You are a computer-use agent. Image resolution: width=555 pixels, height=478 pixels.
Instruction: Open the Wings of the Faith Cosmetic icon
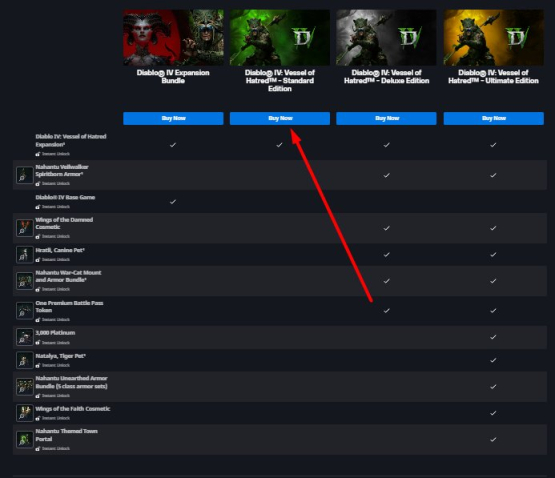(x=24, y=413)
